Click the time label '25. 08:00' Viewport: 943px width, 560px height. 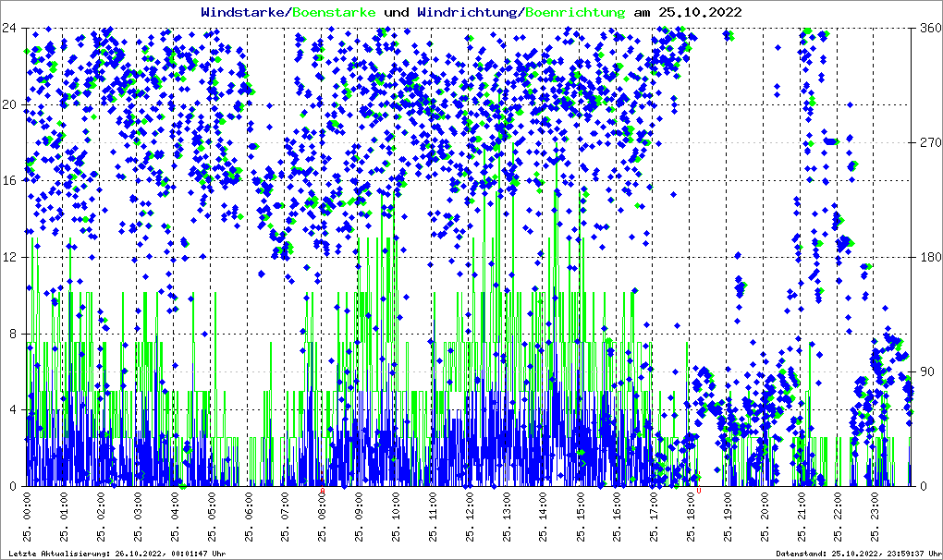click(323, 517)
